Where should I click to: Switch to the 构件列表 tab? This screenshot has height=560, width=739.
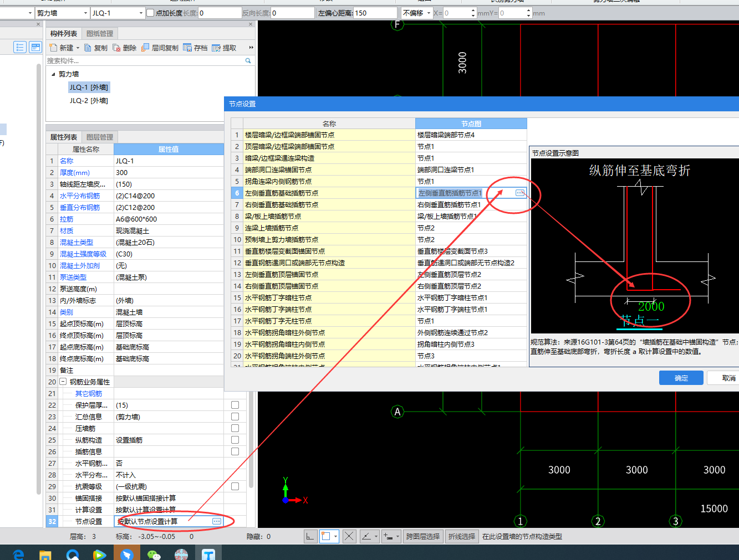(64, 34)
